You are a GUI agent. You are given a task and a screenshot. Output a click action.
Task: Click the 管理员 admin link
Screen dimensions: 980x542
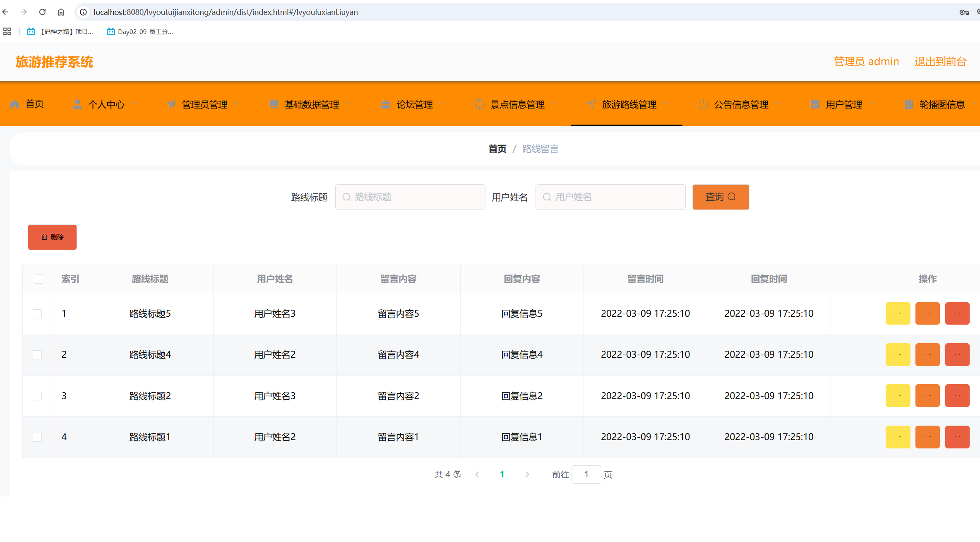pyautogui.click(x=866, y=62)
